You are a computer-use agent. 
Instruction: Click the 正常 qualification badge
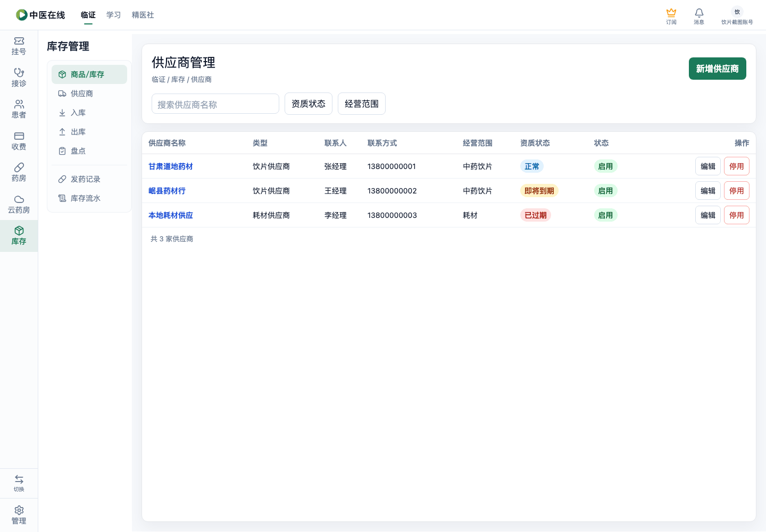click(x=532, y=166)
